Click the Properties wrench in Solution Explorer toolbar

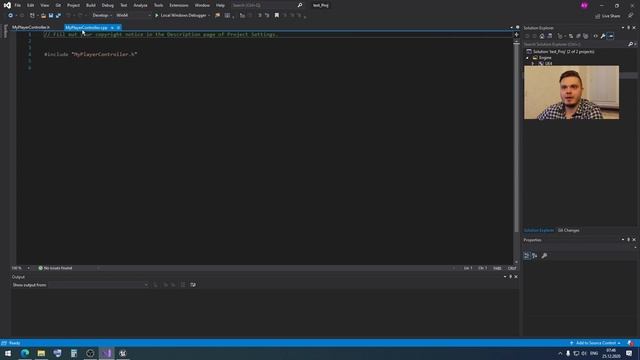click(x=603, y=36)
